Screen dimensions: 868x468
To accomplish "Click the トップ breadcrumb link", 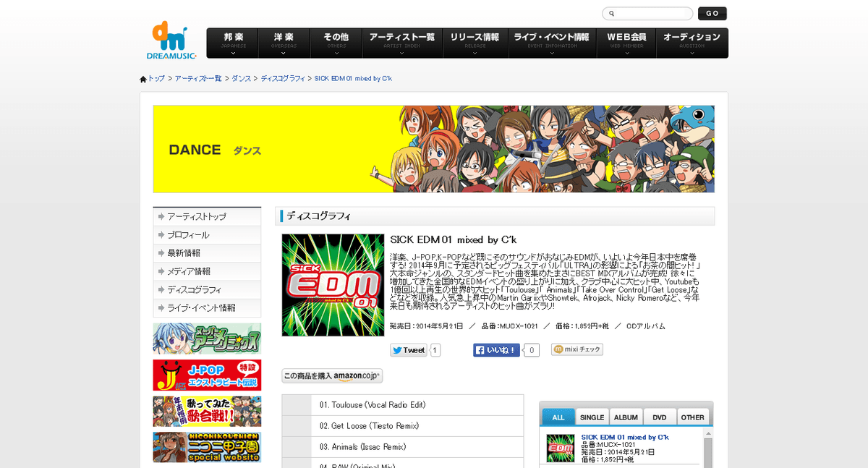I will coord(156,78).
